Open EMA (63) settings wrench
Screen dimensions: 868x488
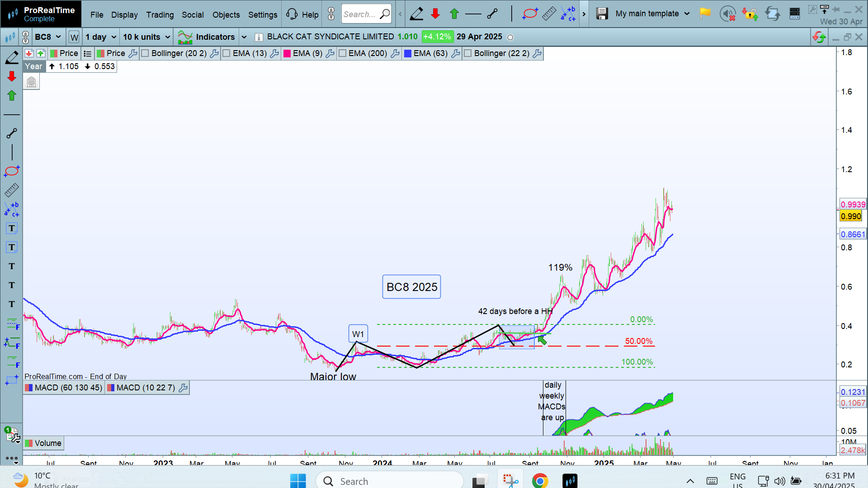click(455, 53)
